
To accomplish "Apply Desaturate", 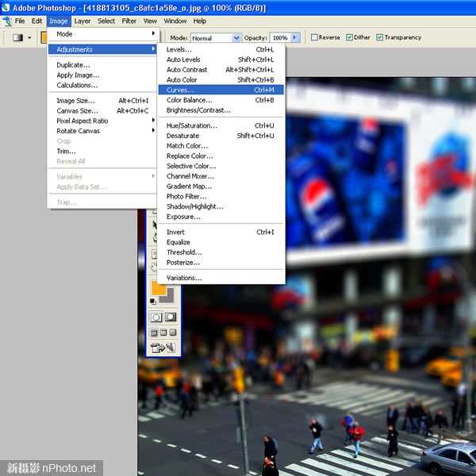I will tap(221, 136).
